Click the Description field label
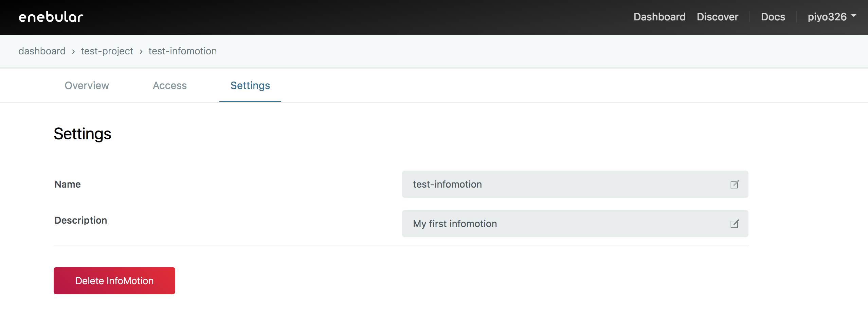868x312 pixels. [x=80, y=220]
